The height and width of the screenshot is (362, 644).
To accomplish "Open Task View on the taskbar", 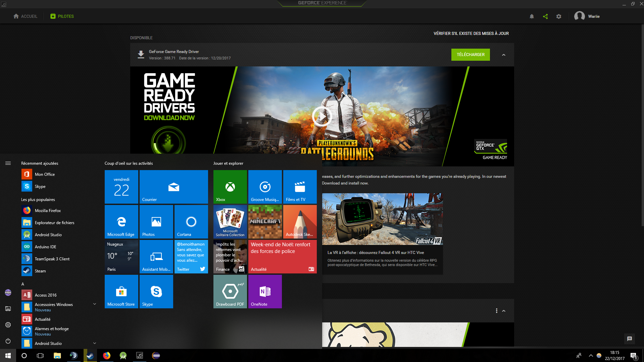I will 40,356.
